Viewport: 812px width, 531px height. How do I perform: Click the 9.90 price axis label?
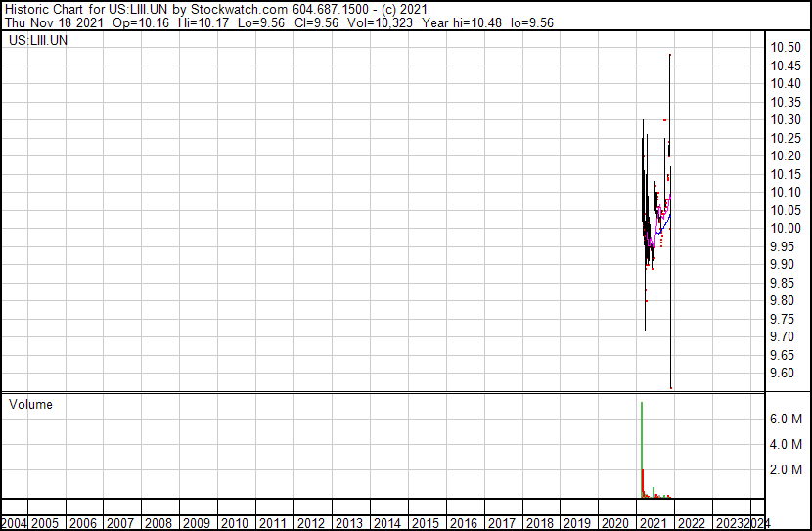(x=782, y=264)
